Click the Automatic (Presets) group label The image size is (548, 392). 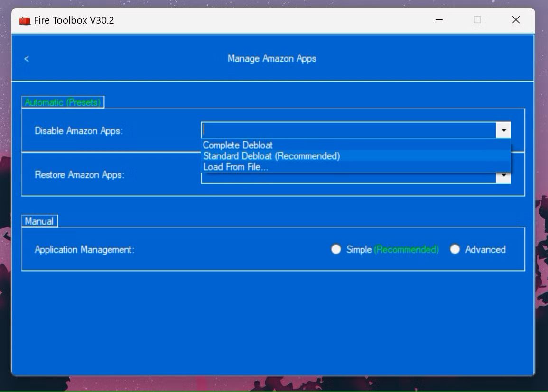click(63, 102)
